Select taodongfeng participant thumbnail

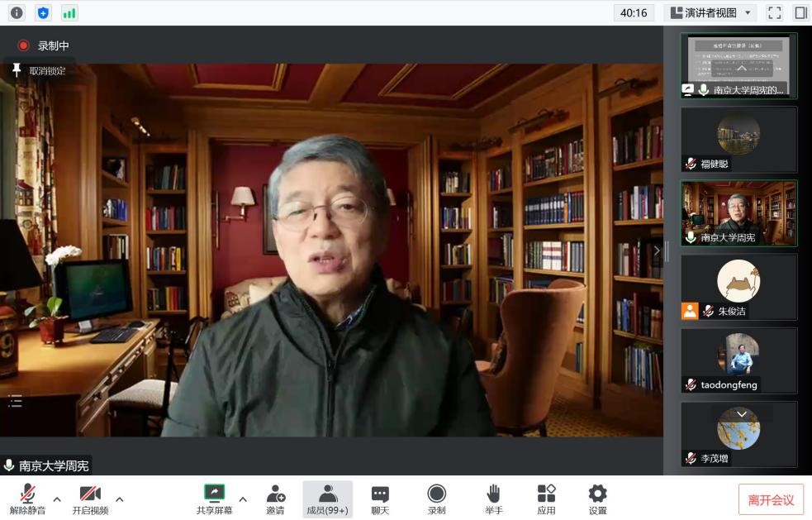coord(738,360)
